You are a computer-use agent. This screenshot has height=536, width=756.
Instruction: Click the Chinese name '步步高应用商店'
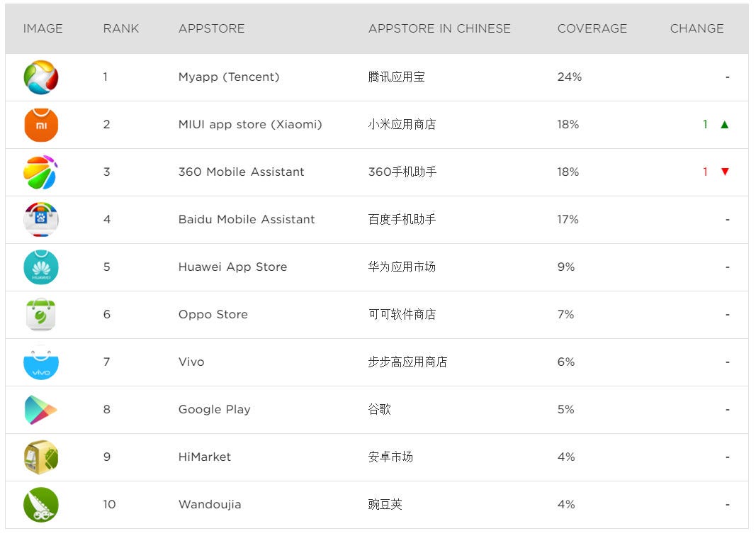pyautogui.click(x=407, y=362)
